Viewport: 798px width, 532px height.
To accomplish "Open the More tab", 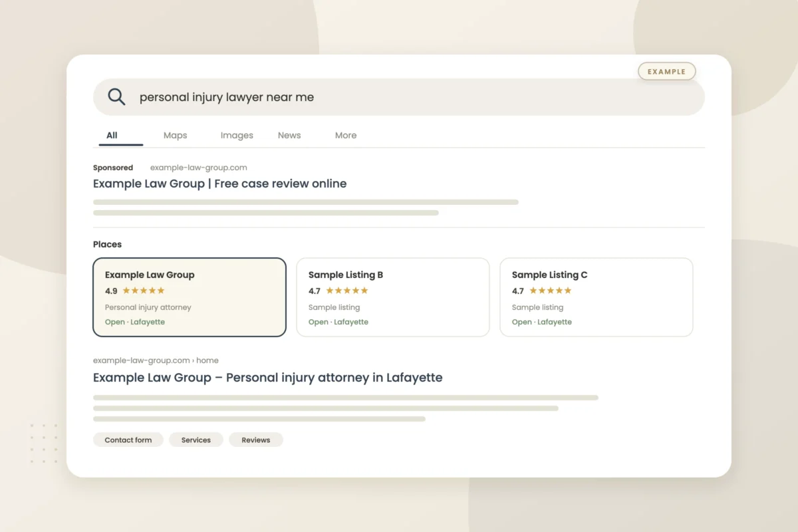I will pyautogui.click(x=346, y=135).
